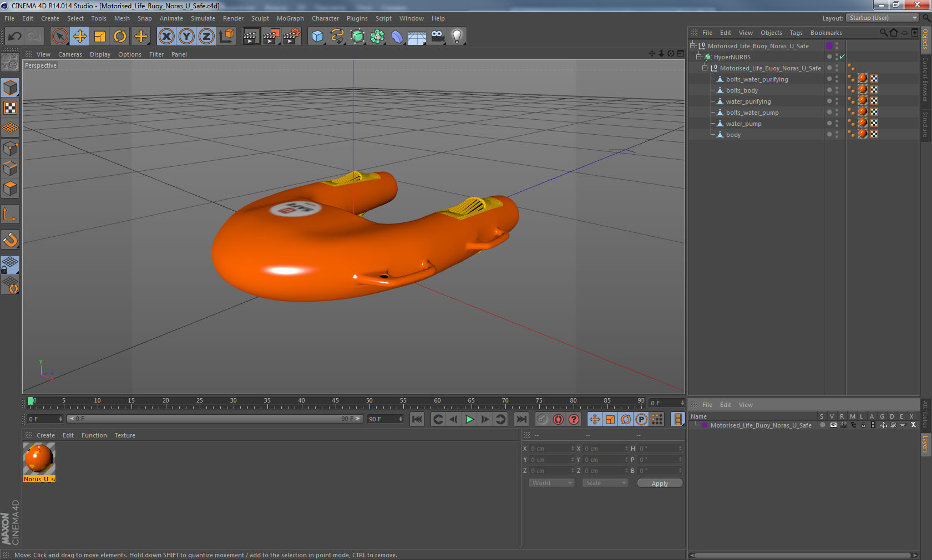Screen dimensions: 932x560
Task: Open the Array modeling objects icon
Action: (x=377, y=37)
